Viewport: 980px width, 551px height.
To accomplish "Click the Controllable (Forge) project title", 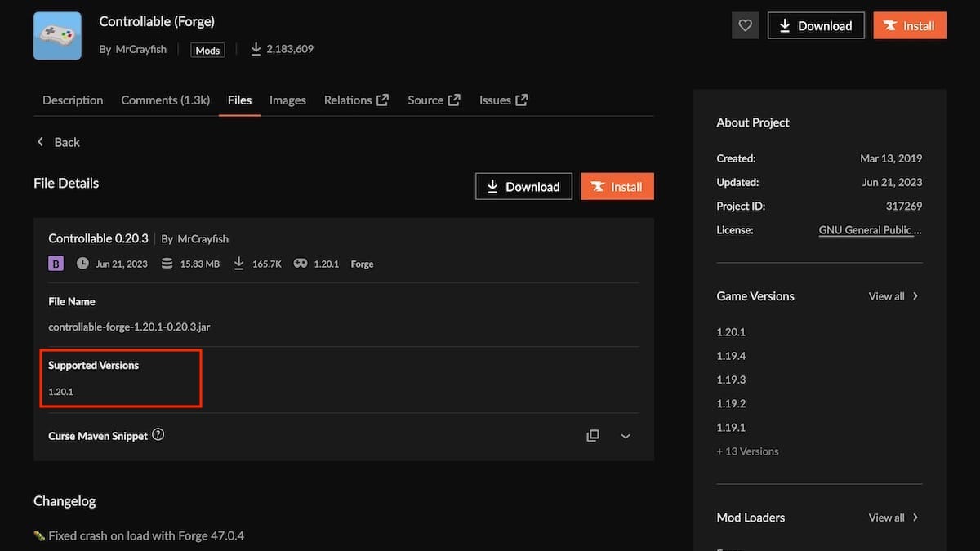I will point(157,21).
